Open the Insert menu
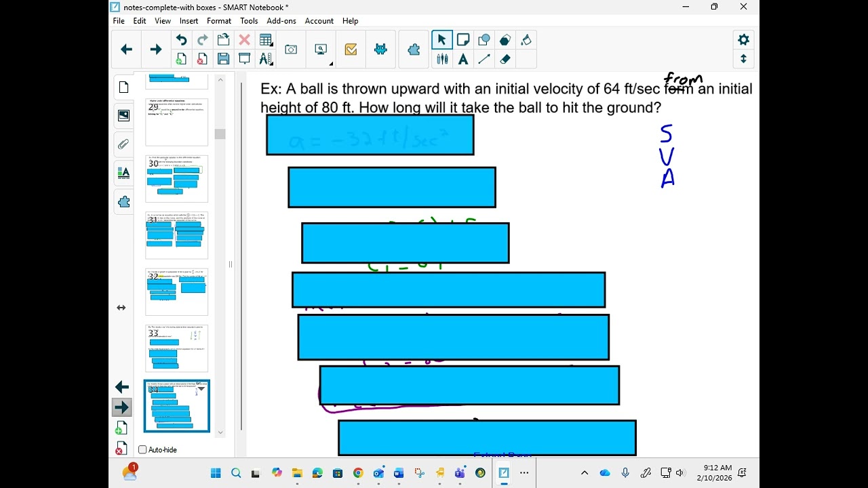This screenshot has height=488, width=868. click(x=189, y=21)
